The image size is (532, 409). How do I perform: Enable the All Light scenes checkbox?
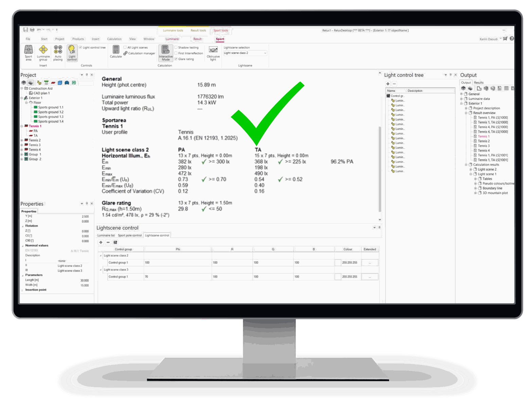125,48
